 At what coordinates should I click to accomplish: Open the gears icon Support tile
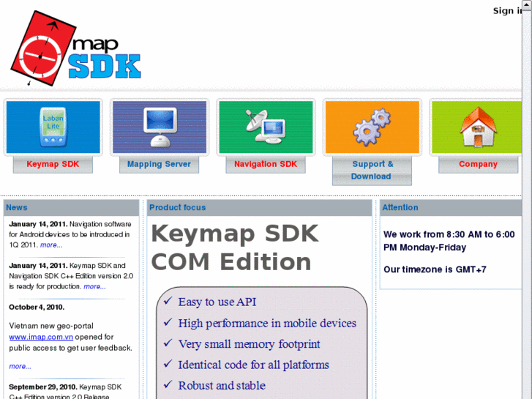(x=372, y=127)
